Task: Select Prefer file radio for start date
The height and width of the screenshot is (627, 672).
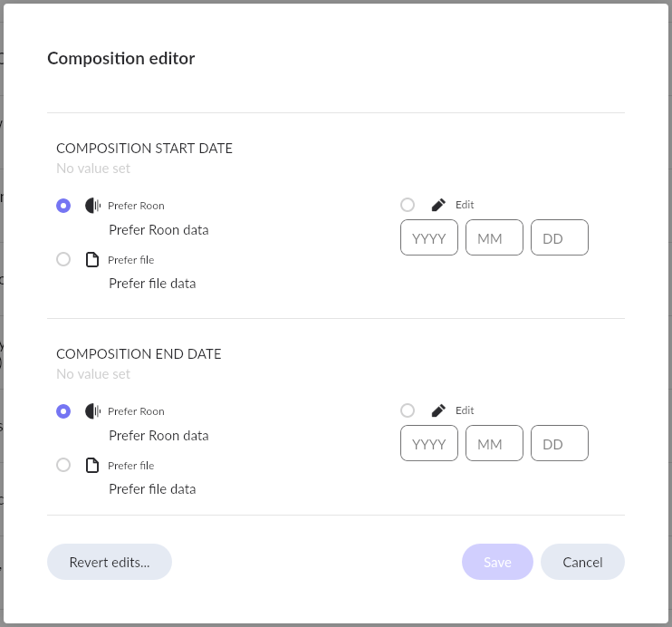Action: tap(63, 259)
